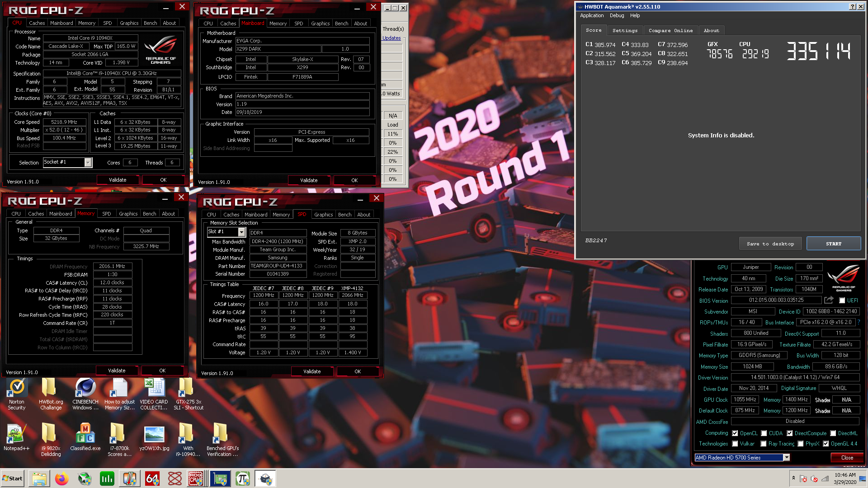Toggle the DirectCompute checkbox

click(x=789, y=433)
